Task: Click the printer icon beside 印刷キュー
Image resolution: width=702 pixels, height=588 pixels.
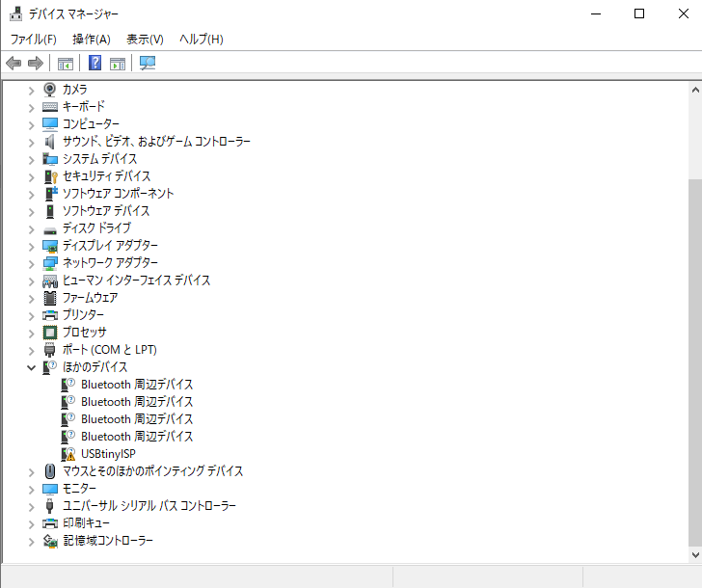Action: pos(50,523)
